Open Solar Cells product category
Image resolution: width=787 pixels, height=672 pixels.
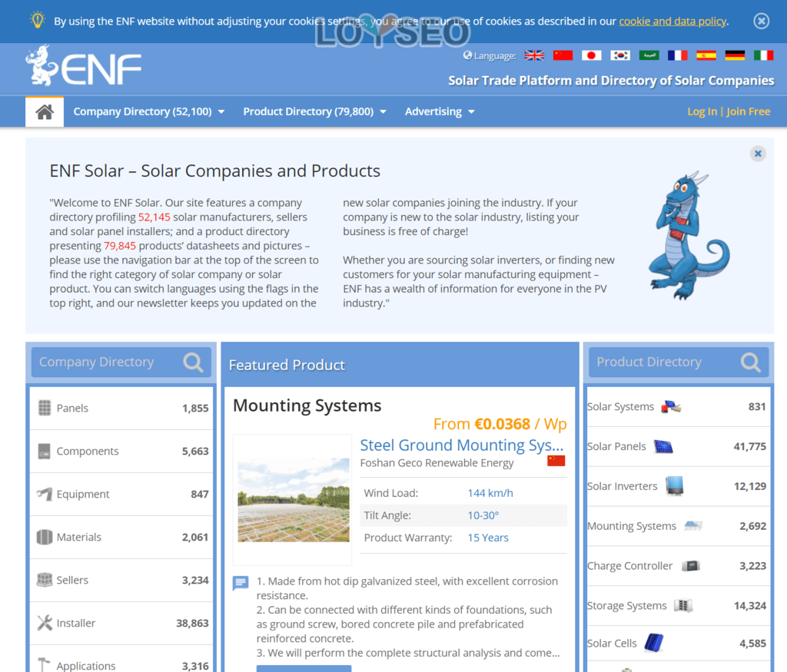[679, 644]
